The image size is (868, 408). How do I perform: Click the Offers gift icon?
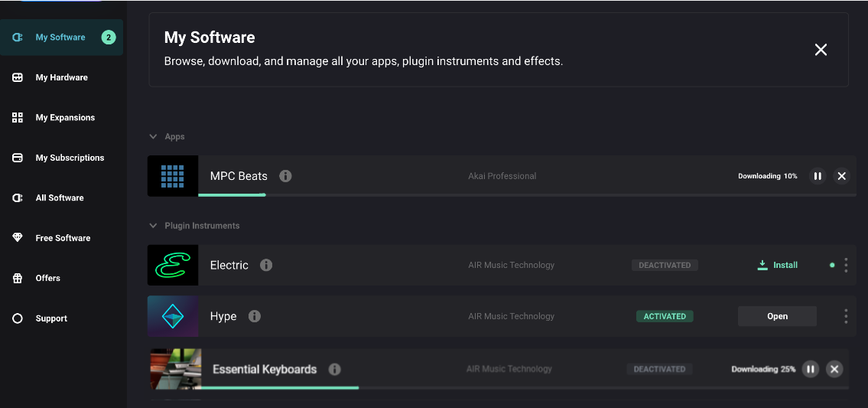tap(17, 279)
